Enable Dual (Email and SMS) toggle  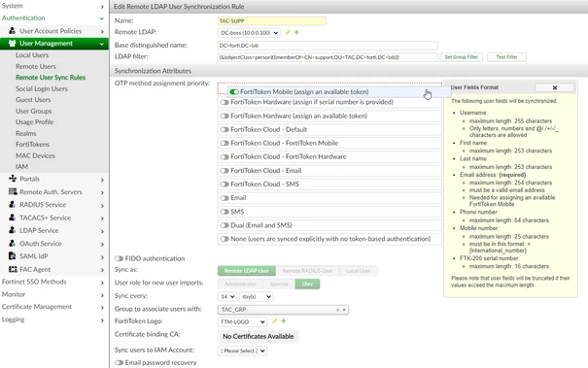[225, 225]
